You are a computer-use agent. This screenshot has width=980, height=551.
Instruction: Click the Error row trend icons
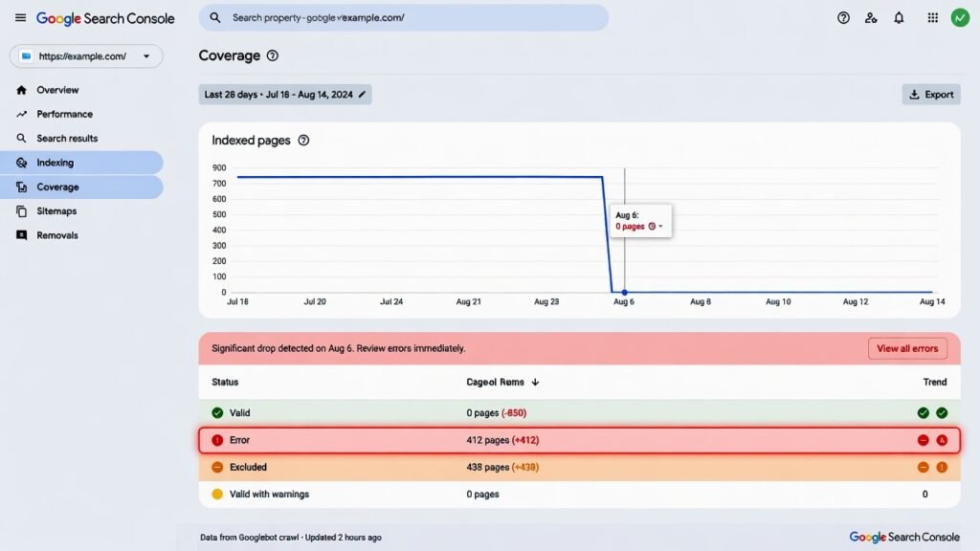932,440
